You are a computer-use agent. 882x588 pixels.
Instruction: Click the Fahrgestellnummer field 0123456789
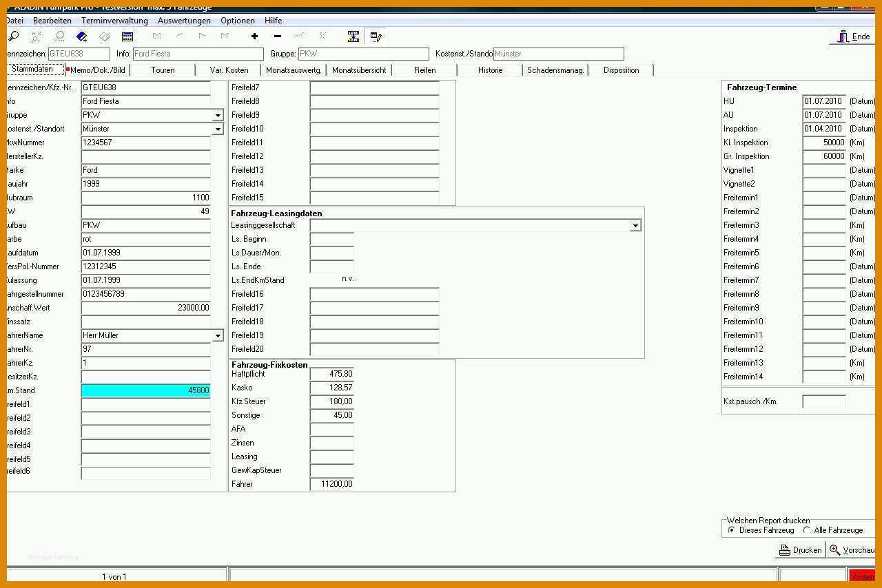click(146, 294)
